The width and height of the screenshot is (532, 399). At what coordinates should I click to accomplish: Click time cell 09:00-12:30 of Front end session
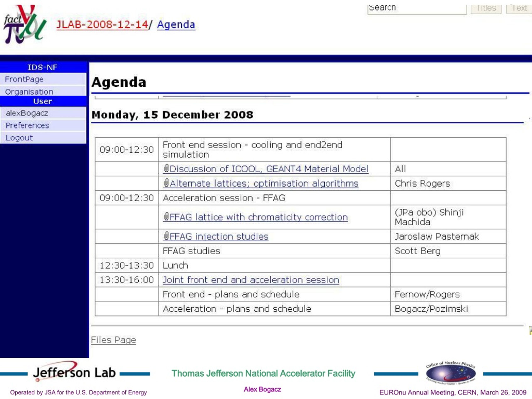click(x=127, y=150)
